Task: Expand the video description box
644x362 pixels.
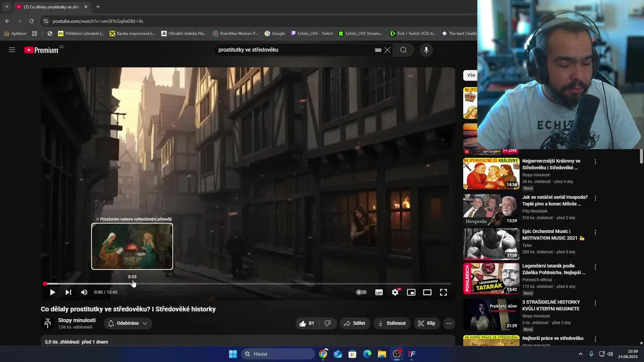Action: (248, 341)
